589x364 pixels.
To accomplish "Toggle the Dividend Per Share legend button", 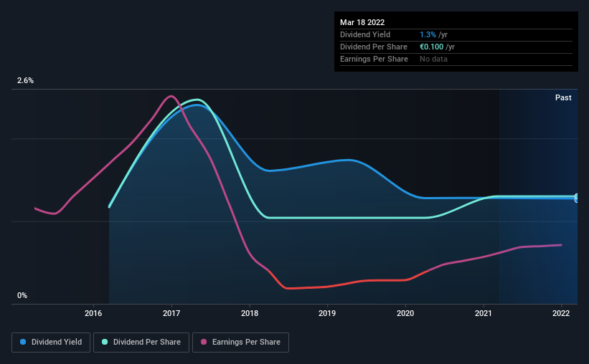I will pyautogui.click(x=141, y=343).
